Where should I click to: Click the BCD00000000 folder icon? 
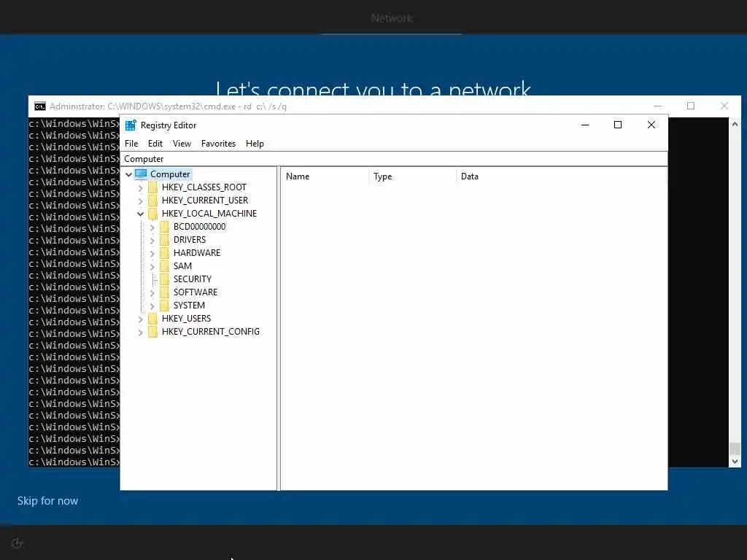click(165, 227)
